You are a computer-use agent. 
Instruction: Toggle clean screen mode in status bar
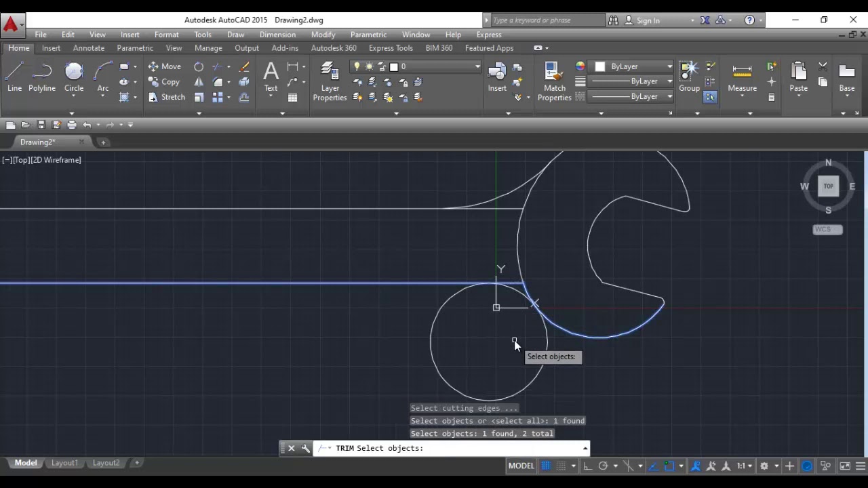[845, 466]
